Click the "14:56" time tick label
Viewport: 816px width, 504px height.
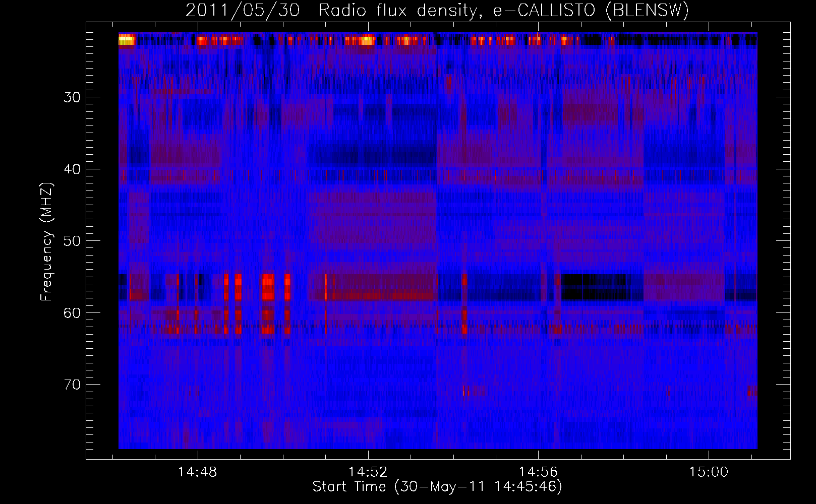click(539, 472)
